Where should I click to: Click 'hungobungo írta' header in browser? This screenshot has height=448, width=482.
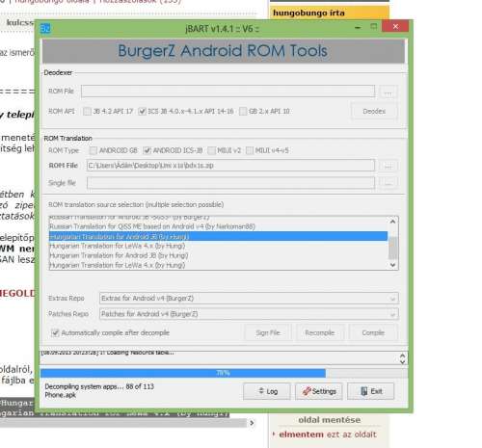point(308,13)
